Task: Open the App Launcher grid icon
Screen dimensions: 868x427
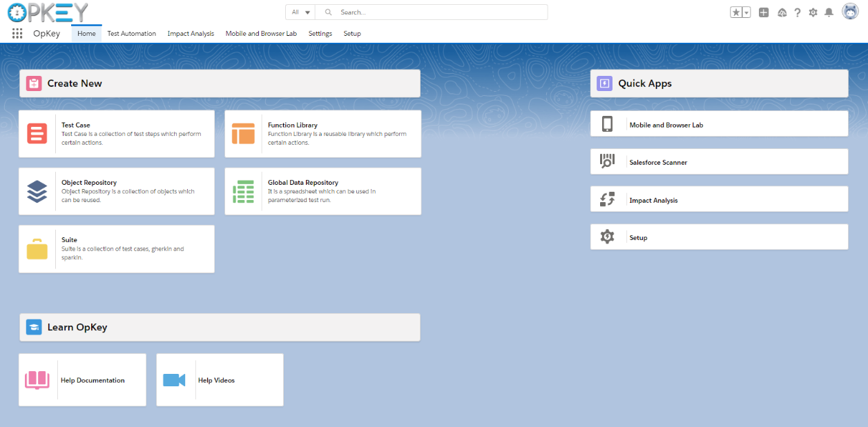Action: coord(17,33)
